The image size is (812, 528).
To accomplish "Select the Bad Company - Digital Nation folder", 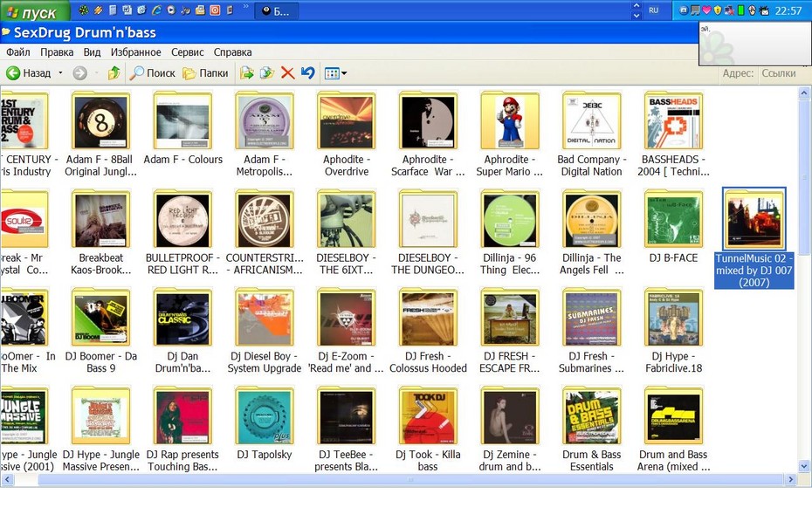I will (591, 134).
